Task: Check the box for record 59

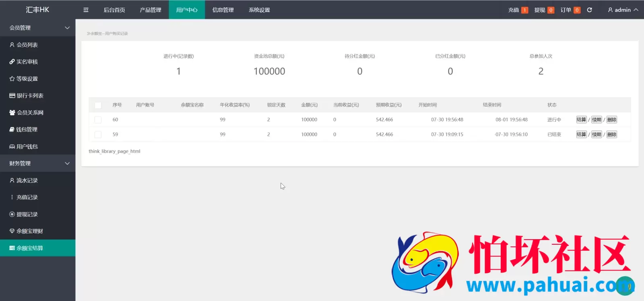Action: click(x=98, y=135)
